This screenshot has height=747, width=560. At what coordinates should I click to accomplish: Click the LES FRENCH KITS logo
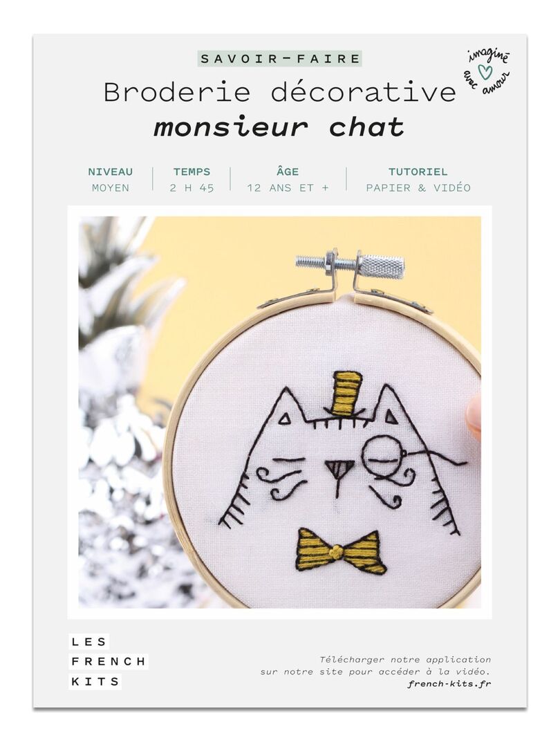coord(109,662)
